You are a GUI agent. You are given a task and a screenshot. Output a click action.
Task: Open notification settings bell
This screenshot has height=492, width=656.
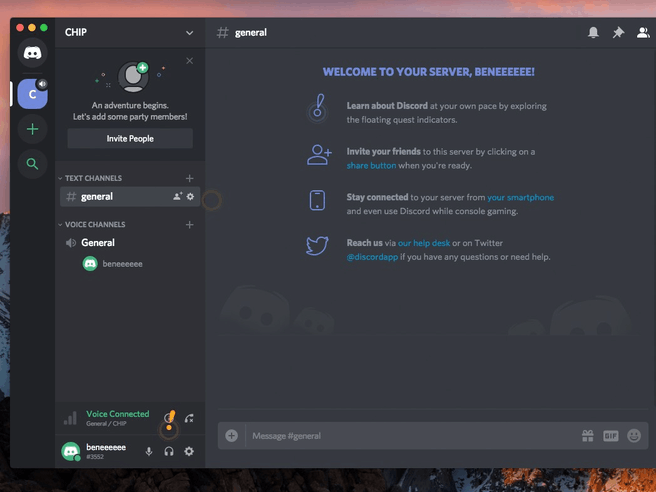pos(593,33)
